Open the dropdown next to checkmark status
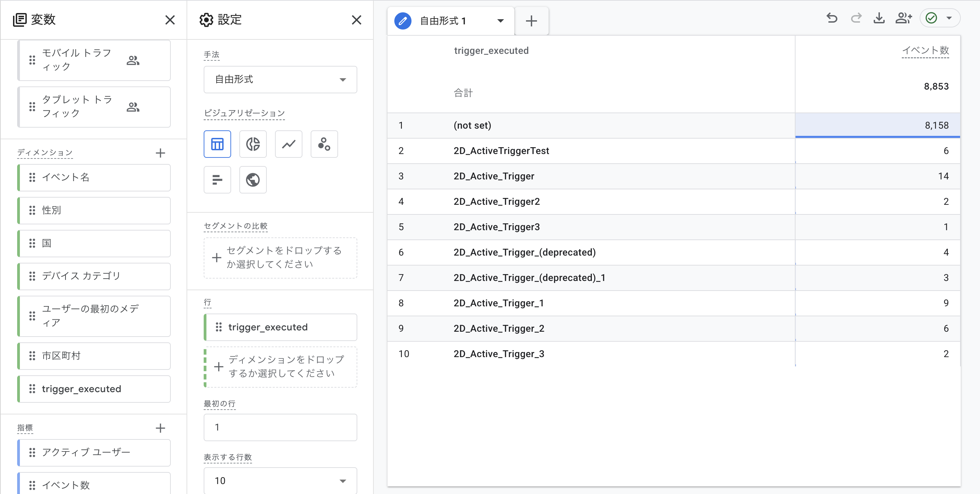 949,18
